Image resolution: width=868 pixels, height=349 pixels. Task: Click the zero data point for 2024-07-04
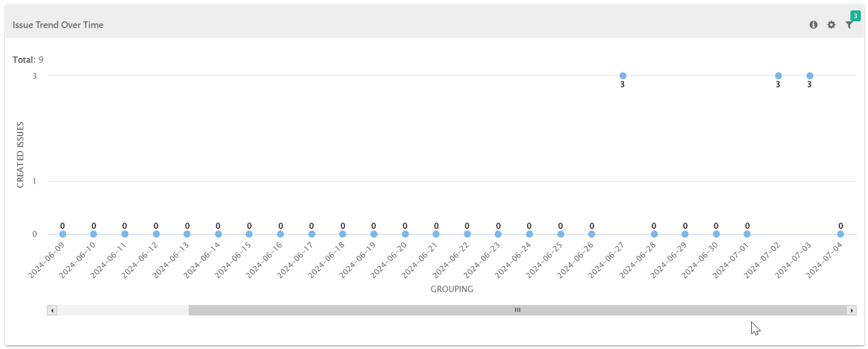tap(841, 233)
